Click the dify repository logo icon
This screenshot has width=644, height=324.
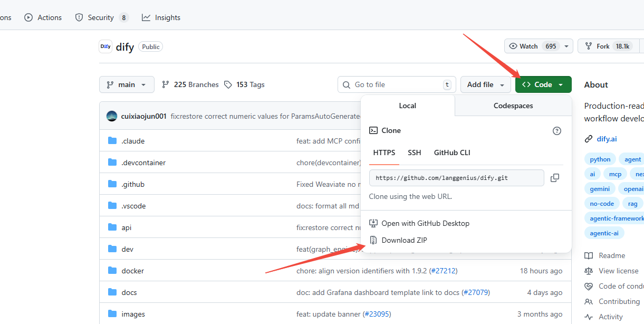point(105,46)
